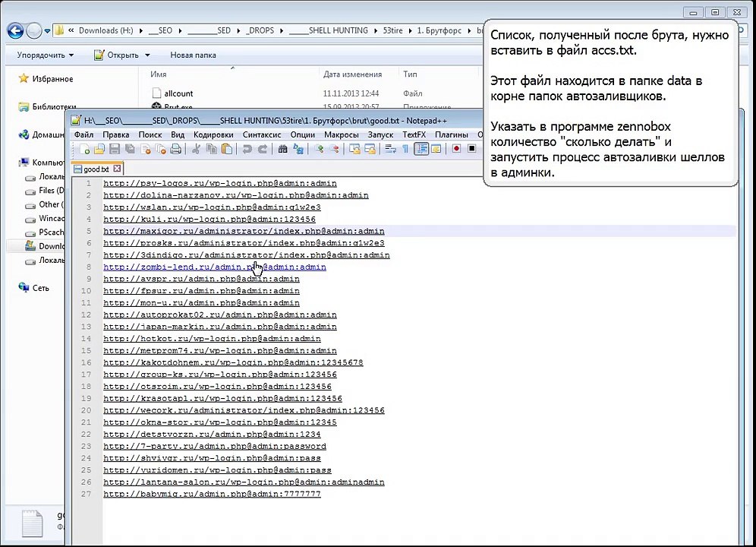
Task: Create a new document in Notepad++
Action: (84, 149)
